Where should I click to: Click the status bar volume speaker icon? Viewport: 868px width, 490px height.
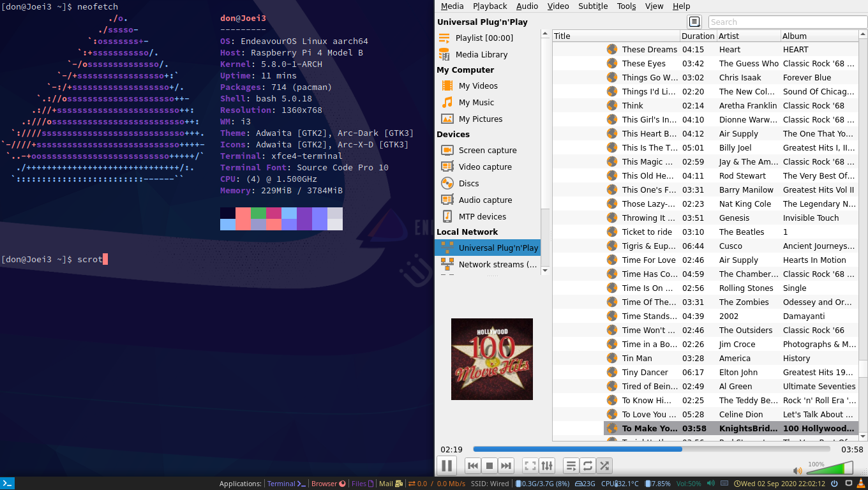click(x=711, y=484)
